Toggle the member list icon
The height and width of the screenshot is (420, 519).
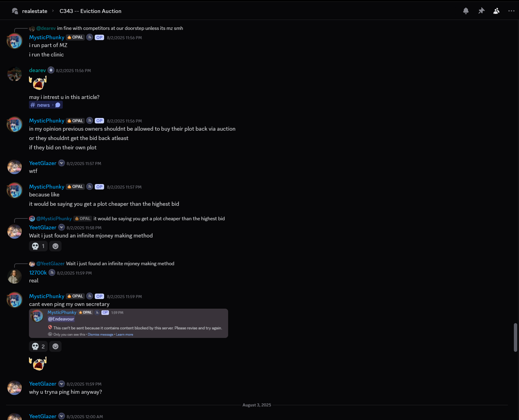coord(496,11)
